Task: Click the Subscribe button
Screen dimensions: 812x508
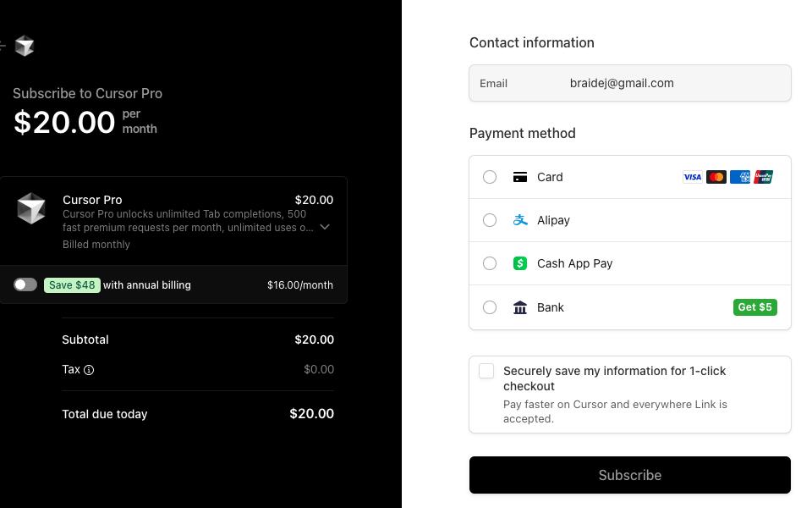Action: coord(629,475)
